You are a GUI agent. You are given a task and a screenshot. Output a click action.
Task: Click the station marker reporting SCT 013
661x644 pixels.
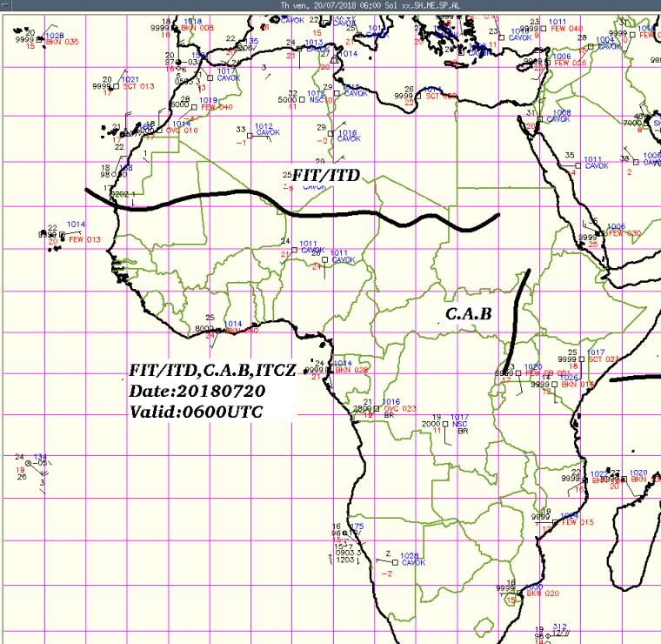coord(117,86)
